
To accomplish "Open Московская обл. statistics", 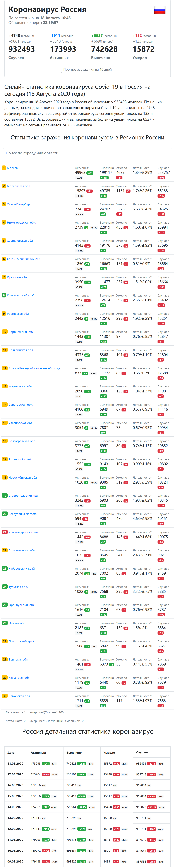I will click(19, 186).
